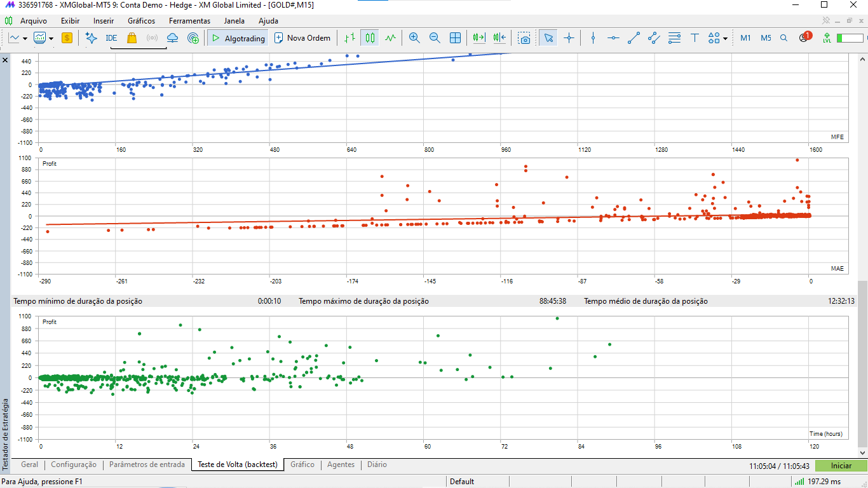868x488 pixels.
Task: Switch to Parâmetros de entrada tab
Action: [147, 464]
